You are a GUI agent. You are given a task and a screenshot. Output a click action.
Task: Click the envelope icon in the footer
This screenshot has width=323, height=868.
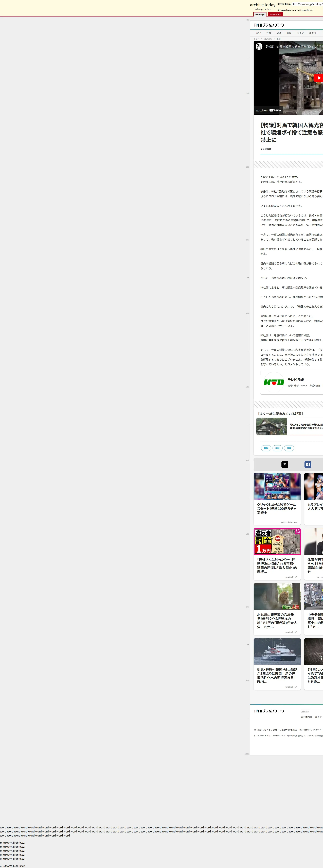tap(255, 729)
